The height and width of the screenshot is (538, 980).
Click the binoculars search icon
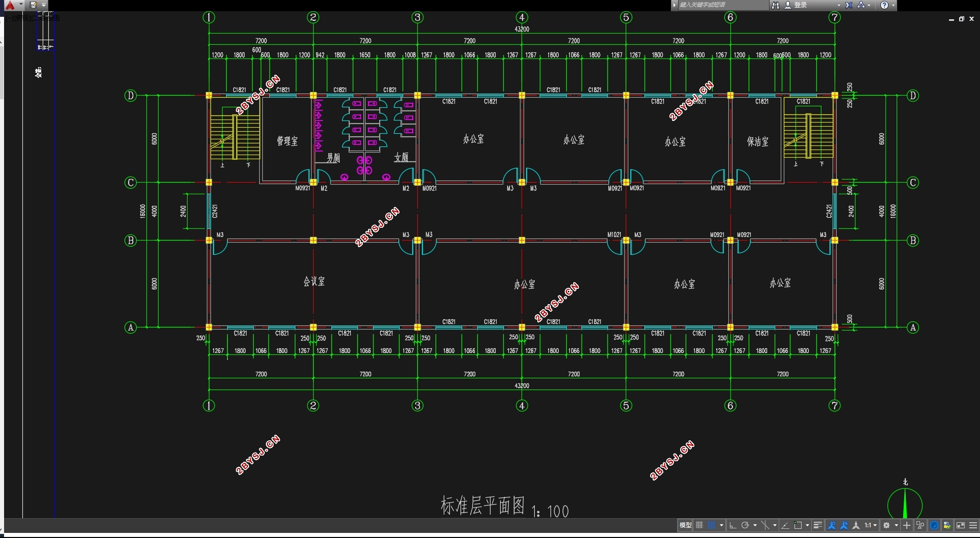point(775,5)
